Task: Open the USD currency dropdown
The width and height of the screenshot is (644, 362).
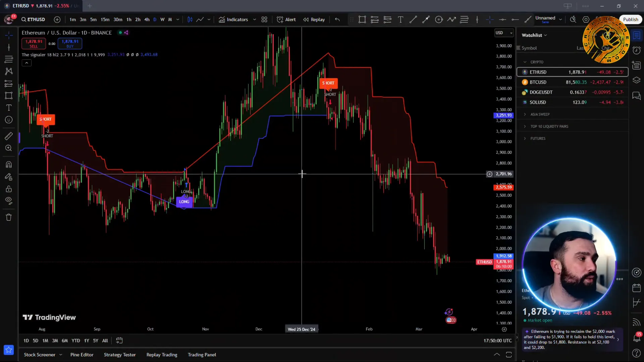Action: click(x=504, y=33)
